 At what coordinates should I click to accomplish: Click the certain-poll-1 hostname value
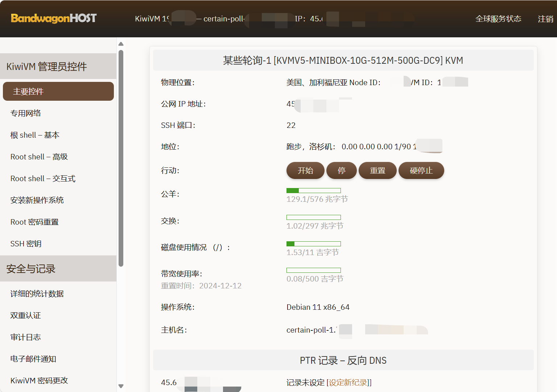[x=311, y=330]
